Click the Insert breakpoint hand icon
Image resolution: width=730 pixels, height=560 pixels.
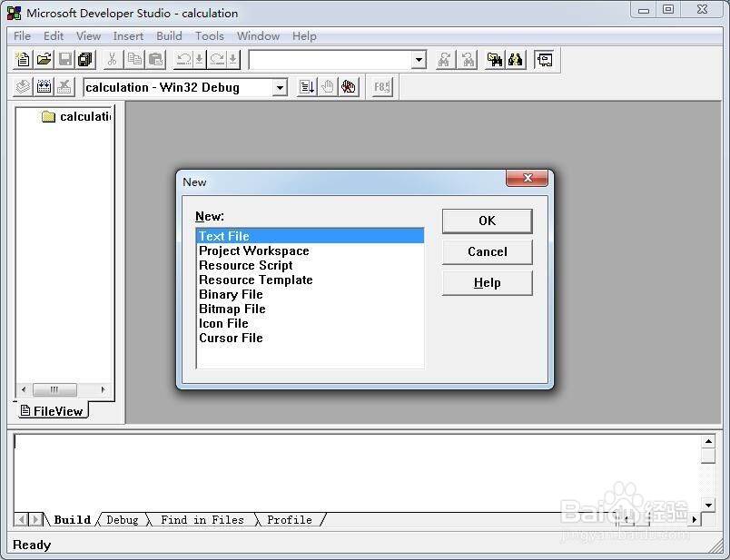pos(328,87)
